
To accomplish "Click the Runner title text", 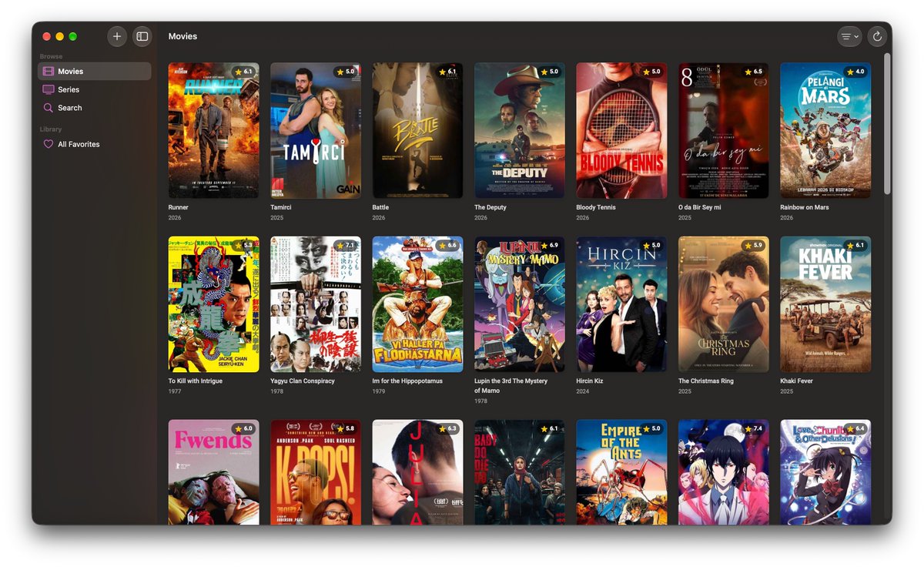I will click(179, 207).
